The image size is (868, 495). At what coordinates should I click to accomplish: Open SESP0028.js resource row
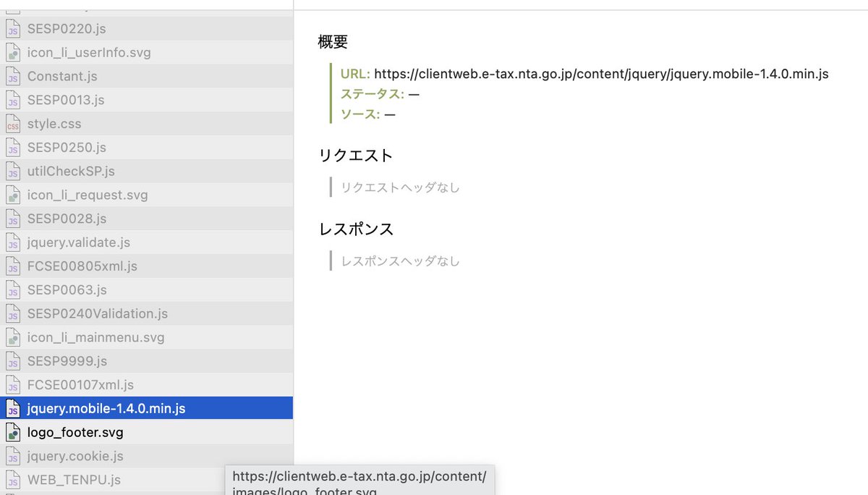146,219
